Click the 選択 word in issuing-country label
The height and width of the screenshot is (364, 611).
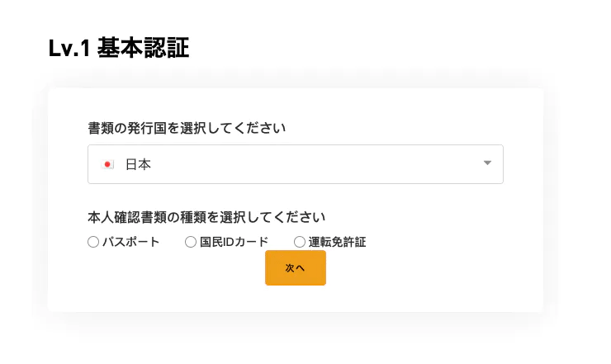pos(193,128)
